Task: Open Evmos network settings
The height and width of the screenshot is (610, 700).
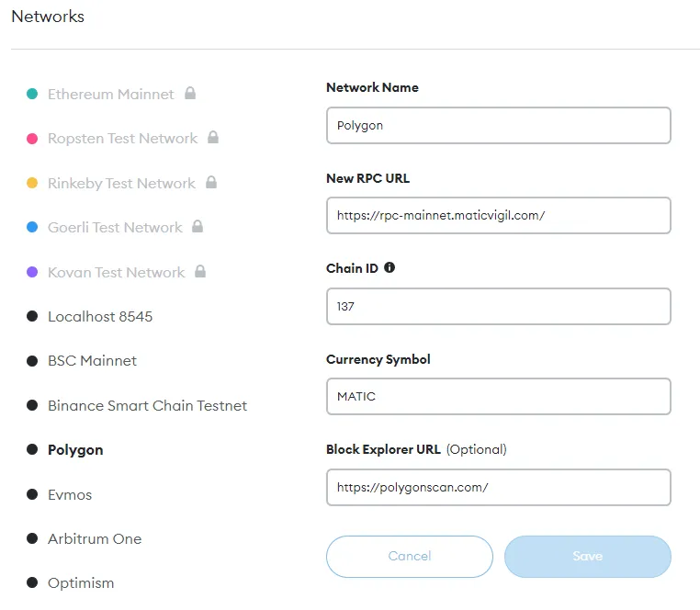Action: pyautogui.click(x=70, y=495)
